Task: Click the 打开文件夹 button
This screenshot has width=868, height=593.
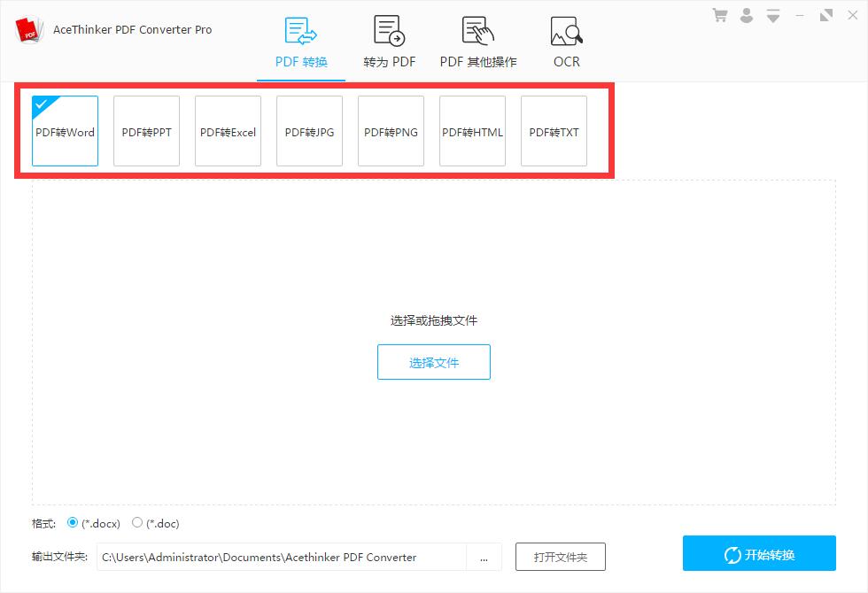Action: click(x=560, y=557)
